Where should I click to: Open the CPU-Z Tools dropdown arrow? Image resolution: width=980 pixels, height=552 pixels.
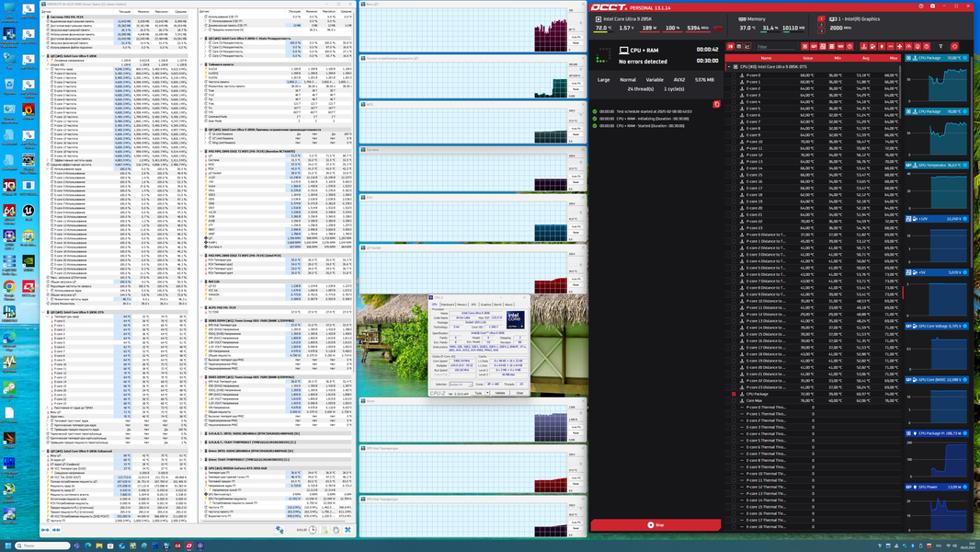487,393
